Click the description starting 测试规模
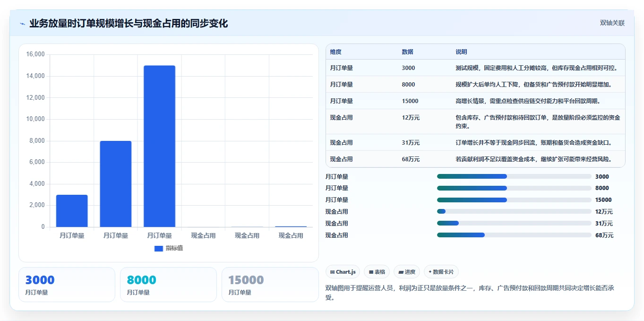This screenshot has width=644, height=321. click(536, 68)
